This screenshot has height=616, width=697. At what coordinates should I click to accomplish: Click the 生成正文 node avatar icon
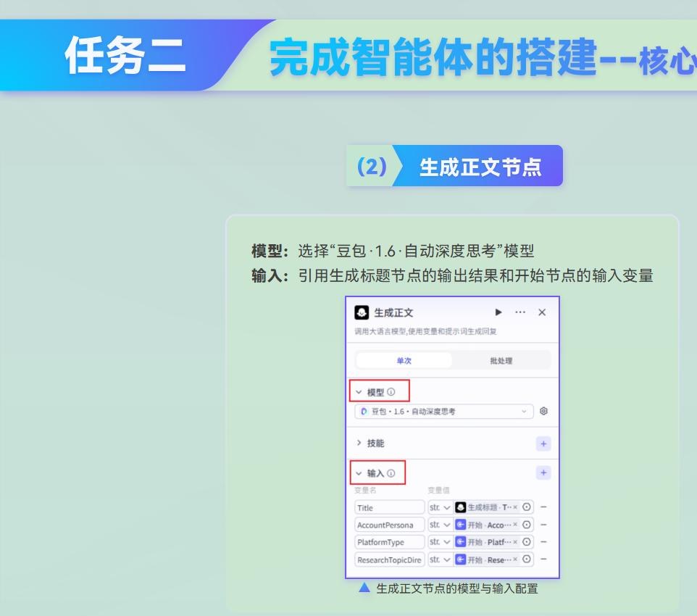[362, 312]
